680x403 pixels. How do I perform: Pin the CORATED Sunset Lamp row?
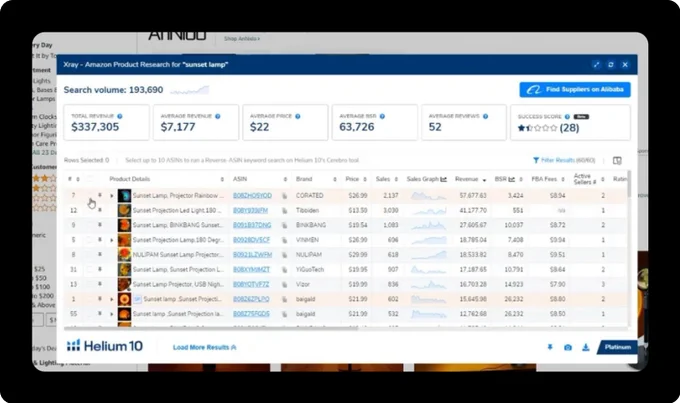pos(100,196)
